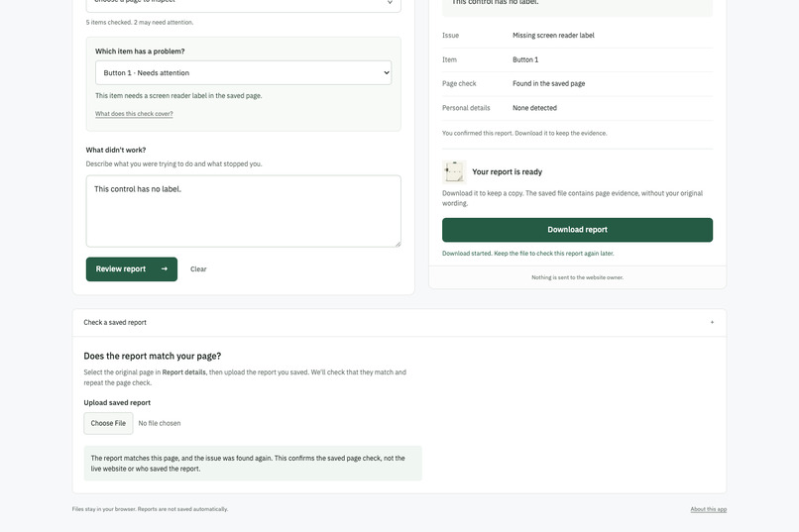Viewport: 799px width, 532px height.
Task: Click the Download report button
Action: [577, 230]
